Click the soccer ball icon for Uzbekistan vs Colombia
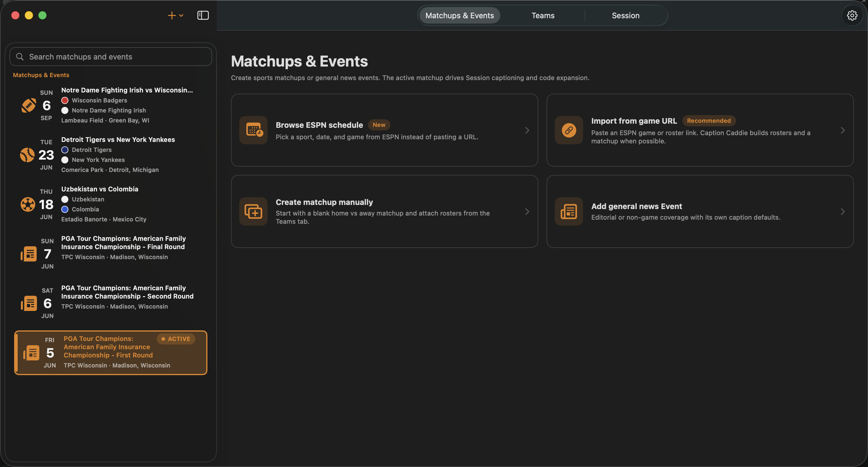The image size is (868, 467). tap(28, 204)
